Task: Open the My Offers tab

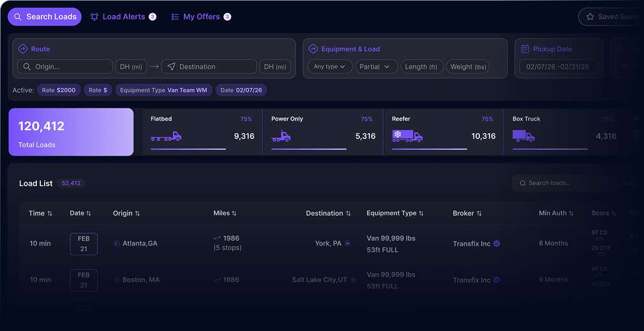Action: [x=201, y=17]
